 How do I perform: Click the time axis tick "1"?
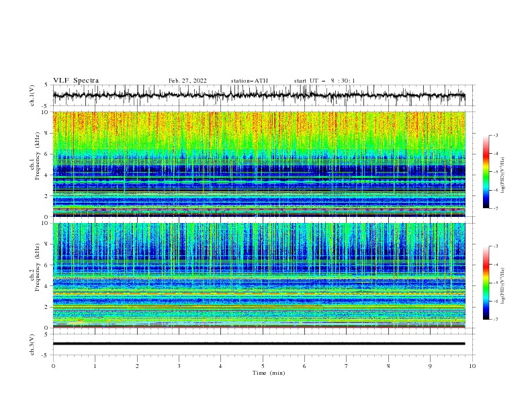[x=95, y=366]
